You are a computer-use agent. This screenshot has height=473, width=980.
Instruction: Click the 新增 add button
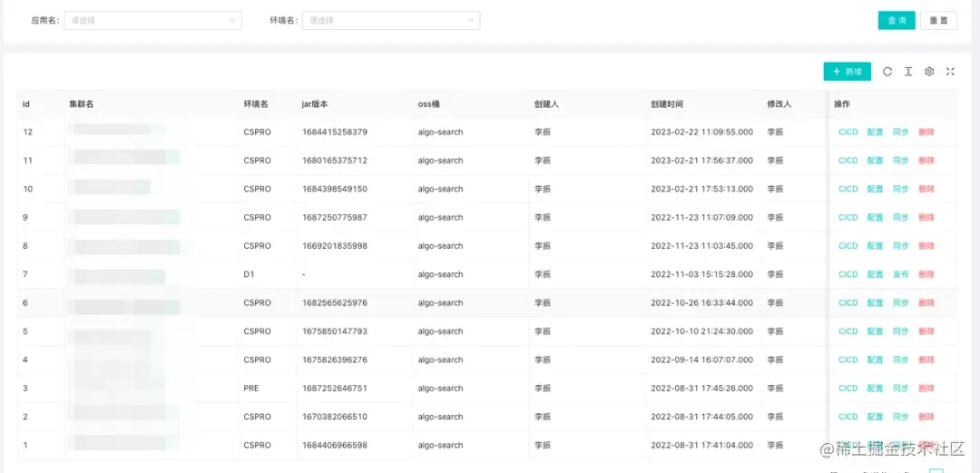tap(847, 72)
